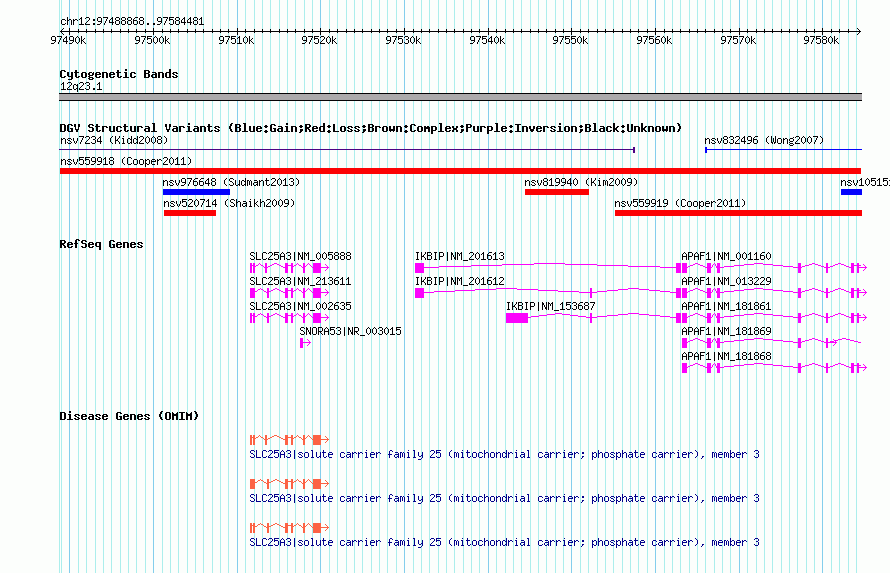Click the APAF1|NM_181868 label
The width and height of the screenshot is (890, 573).
(x=727, y=356)
